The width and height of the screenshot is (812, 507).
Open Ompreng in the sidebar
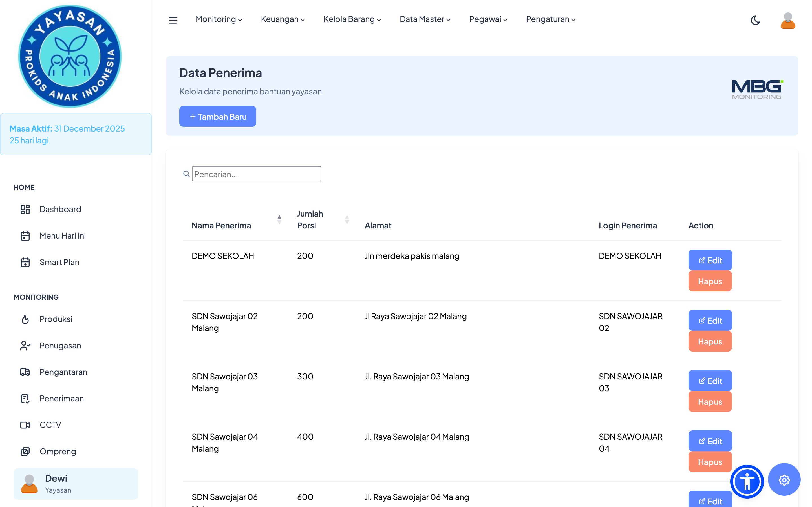pyautogui.click(x=58, y=451)
